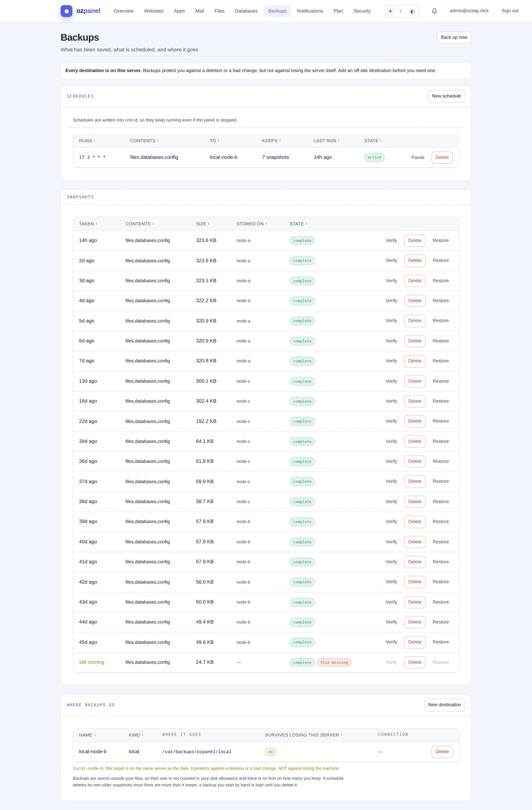
Task: Open the Databases tab
Action: click(x=246, y=11)
